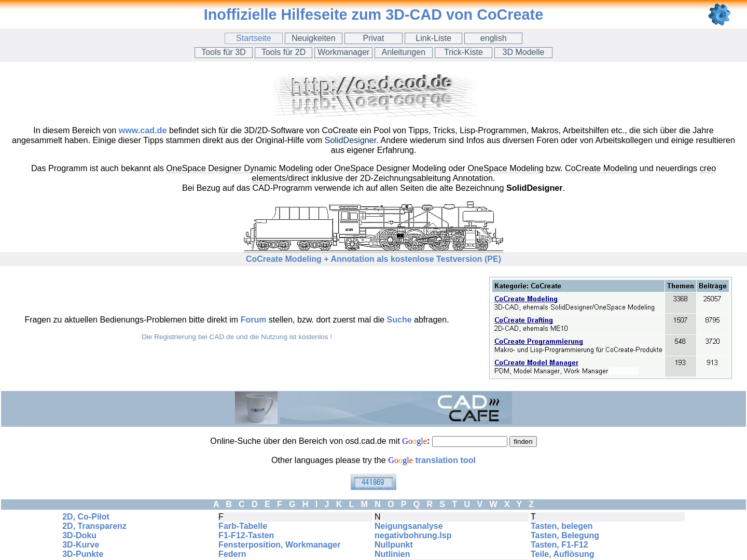Viewport: 747px width, 560px height.
Task: Click the page title heading
Action: coord(374,15)
